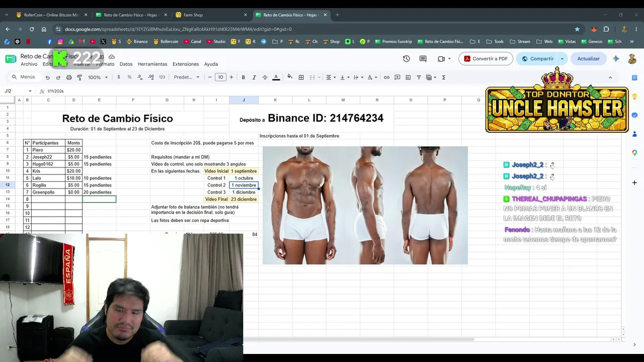Apply percent format to the cell
Viewport: 644px width, 362px height.
pyautogui.click(x=129, y=77)
